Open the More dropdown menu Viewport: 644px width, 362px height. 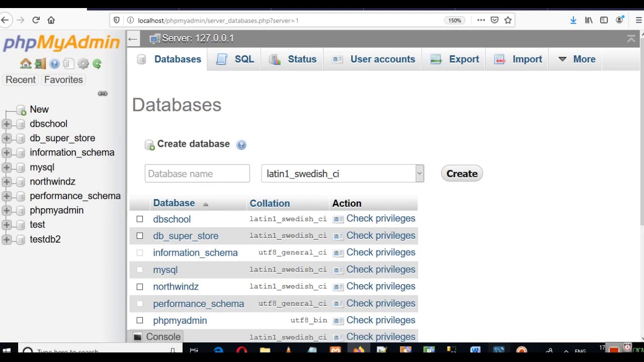point(577,59)
